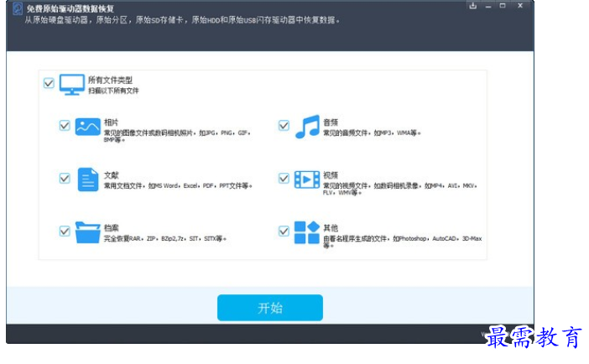Click the 扫描以下所有文件 description
Image resolution: width=589 pixels, height=364 pixels.
113,91
